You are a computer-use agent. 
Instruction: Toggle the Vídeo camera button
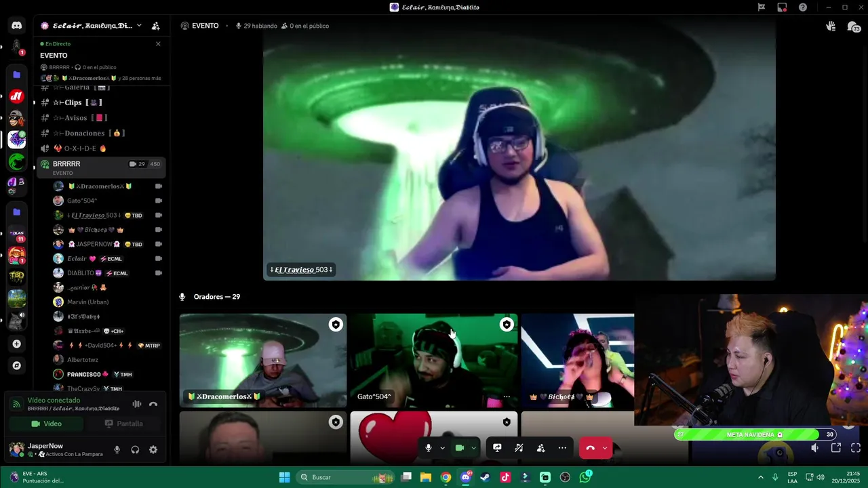point(46,424)
